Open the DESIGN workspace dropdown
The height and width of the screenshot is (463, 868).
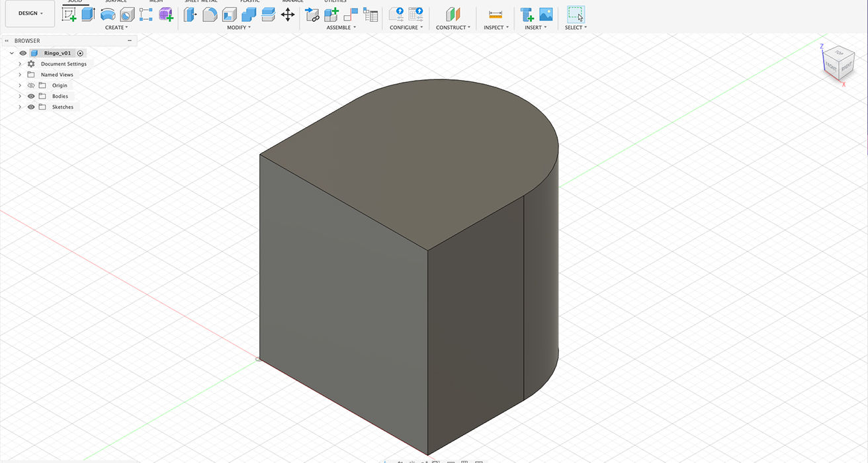tap(30, 13)
